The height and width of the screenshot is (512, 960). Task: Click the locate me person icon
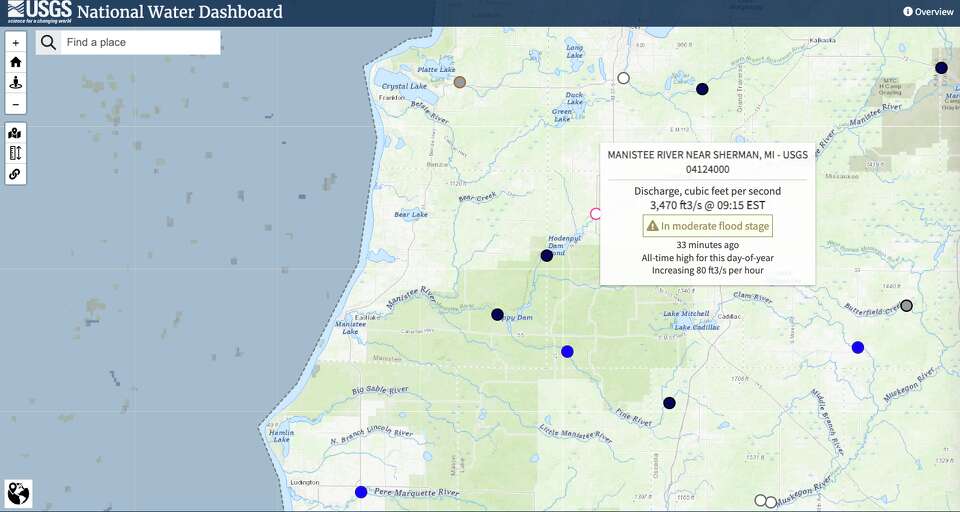pos(15,83)
